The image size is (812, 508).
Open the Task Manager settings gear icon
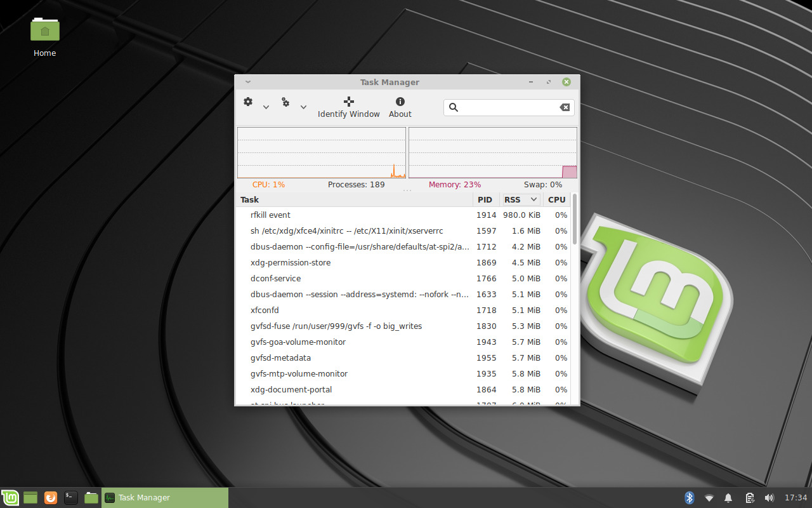pos(247,102)
